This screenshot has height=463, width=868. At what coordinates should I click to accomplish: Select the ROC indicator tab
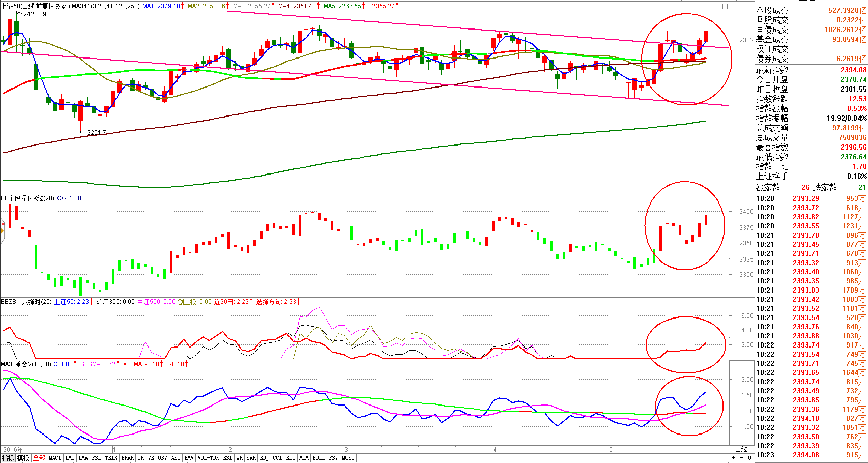291,458
